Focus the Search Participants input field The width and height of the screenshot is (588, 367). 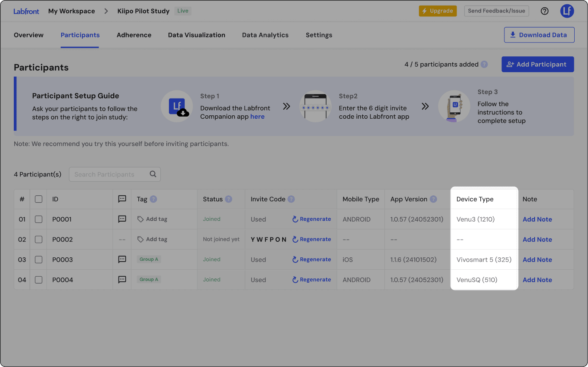click(110, 174)
